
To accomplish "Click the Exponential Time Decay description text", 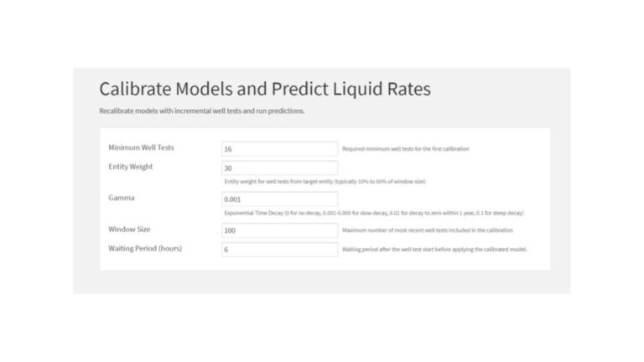I will pos(374,213).
